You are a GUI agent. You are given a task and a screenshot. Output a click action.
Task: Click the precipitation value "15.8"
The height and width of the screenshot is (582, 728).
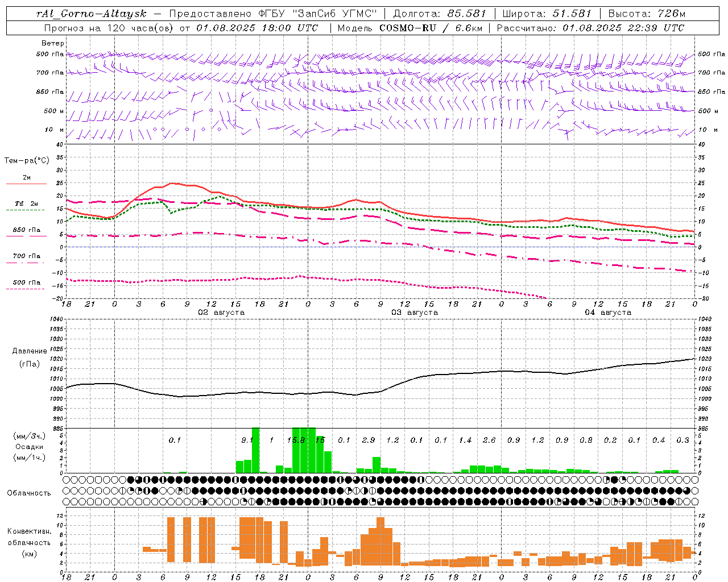pyautogui.click(x=296, y=440)
